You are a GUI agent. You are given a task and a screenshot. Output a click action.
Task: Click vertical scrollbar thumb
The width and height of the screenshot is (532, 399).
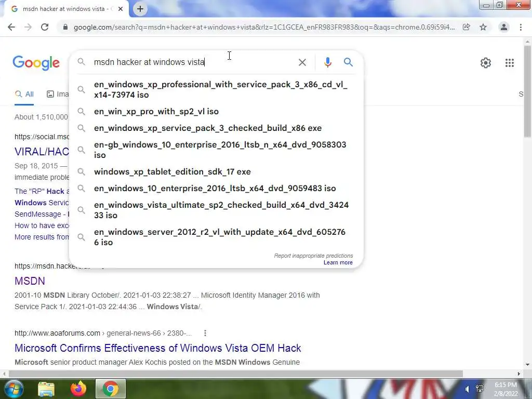[527, 91]
